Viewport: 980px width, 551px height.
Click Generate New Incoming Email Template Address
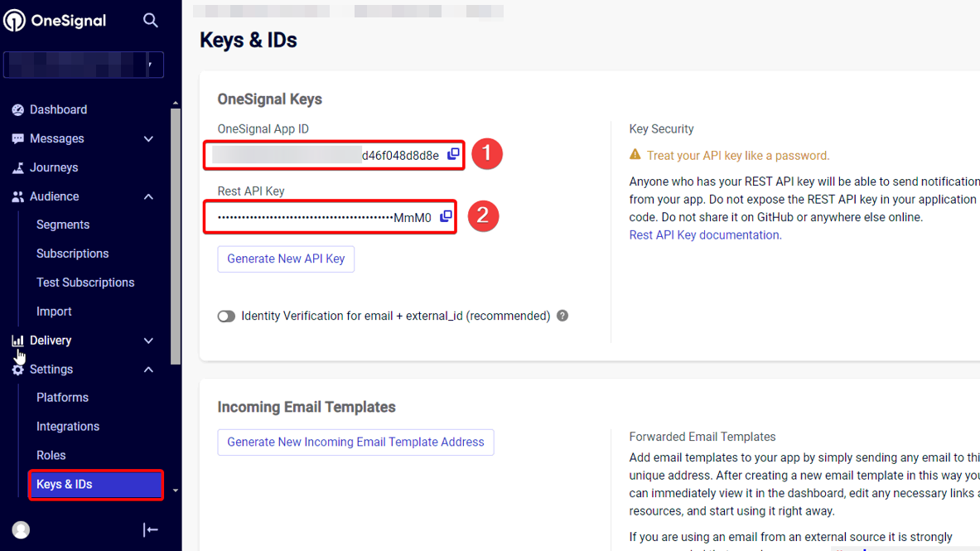tap(355, 442)
